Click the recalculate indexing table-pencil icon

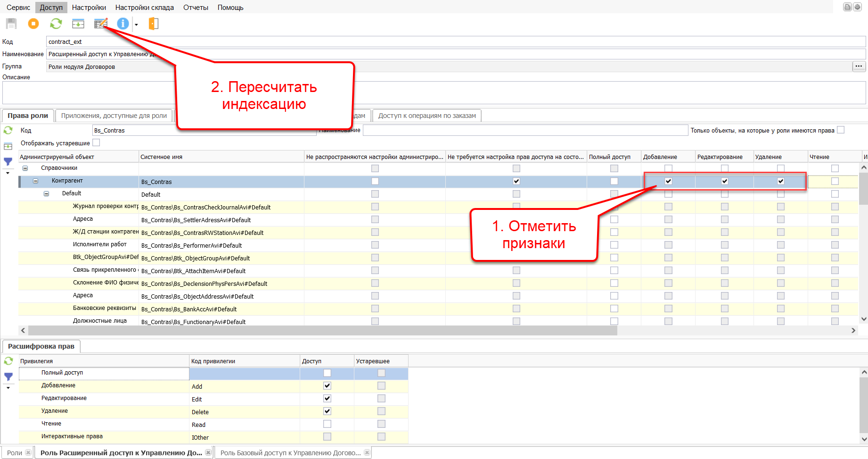pyautogui.click(x=101, y=24)
